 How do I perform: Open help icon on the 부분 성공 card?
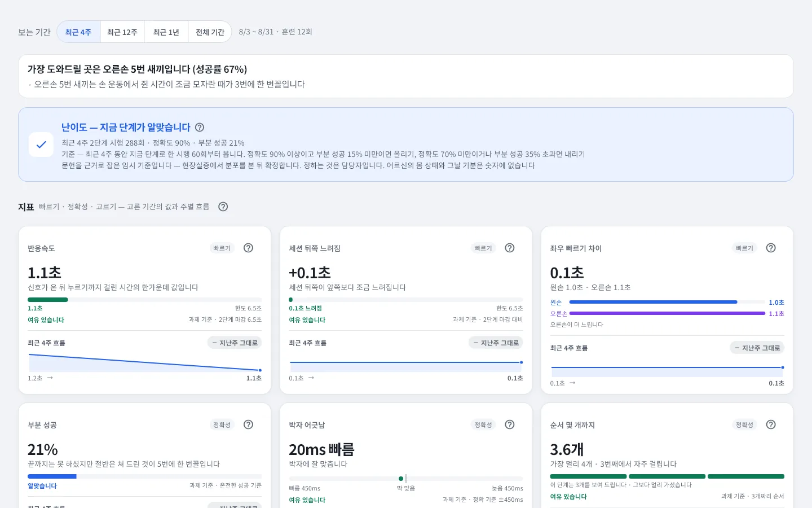pos(248,424)
